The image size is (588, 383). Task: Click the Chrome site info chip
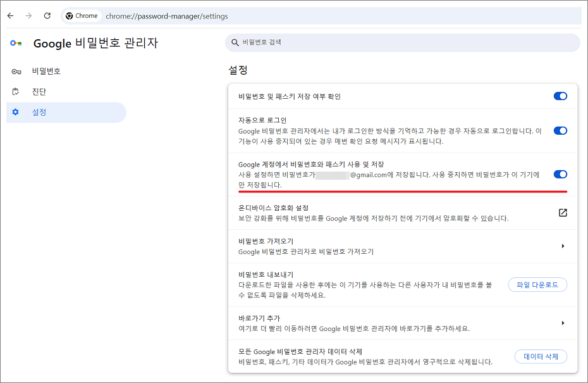coord(82,16)
